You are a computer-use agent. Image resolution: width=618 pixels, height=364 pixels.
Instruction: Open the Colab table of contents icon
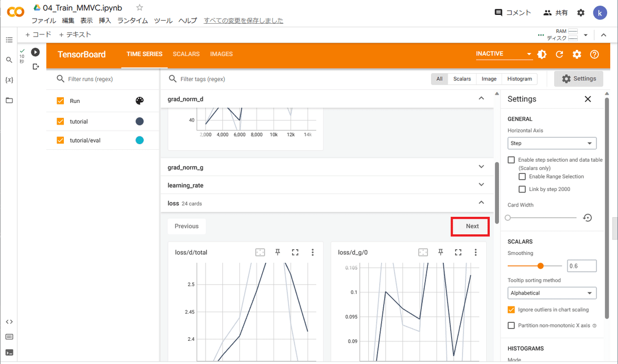point(9,40)
